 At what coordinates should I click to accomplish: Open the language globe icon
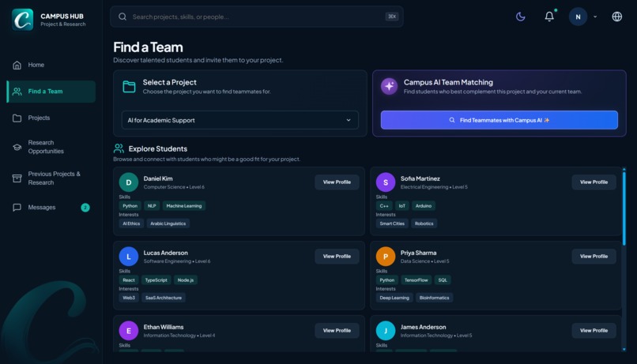tap(616, 17)
